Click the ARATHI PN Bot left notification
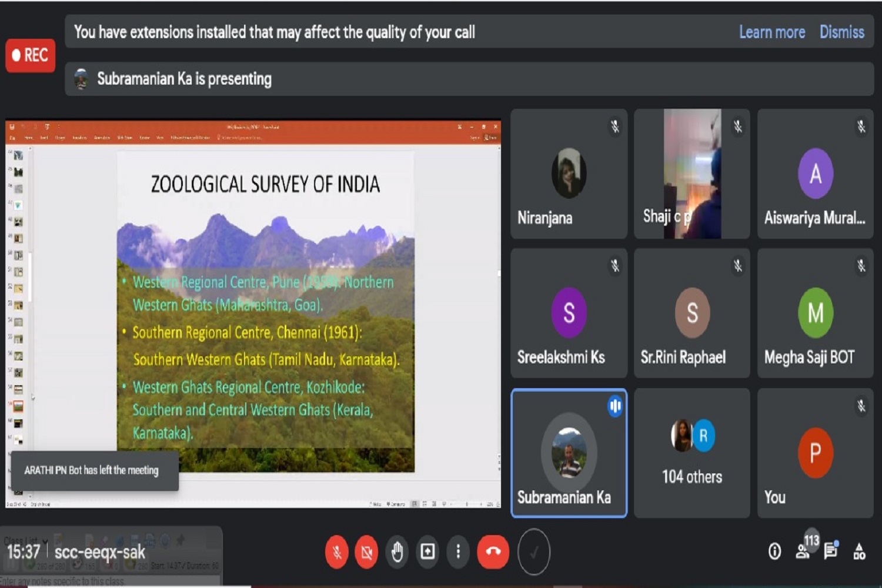The width and height of the screenshot is (882, 588). click(94, 470)
